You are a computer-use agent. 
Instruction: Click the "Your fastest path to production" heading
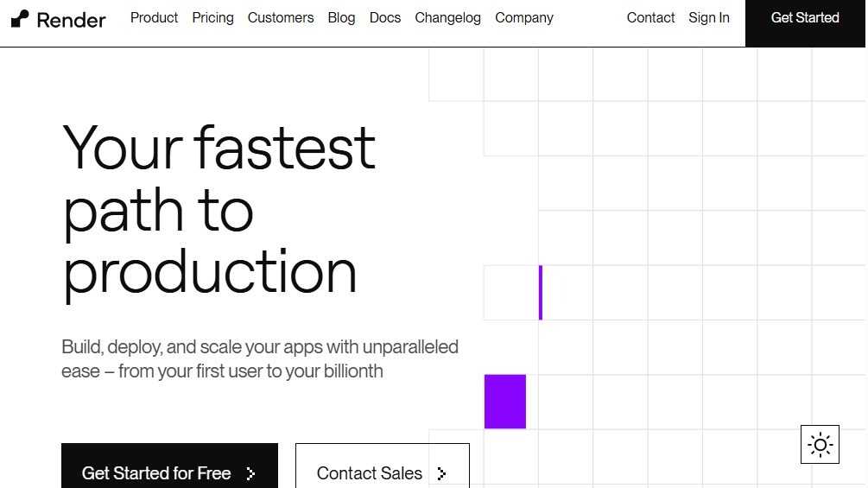pyautogui.click(x=219, y=210)
